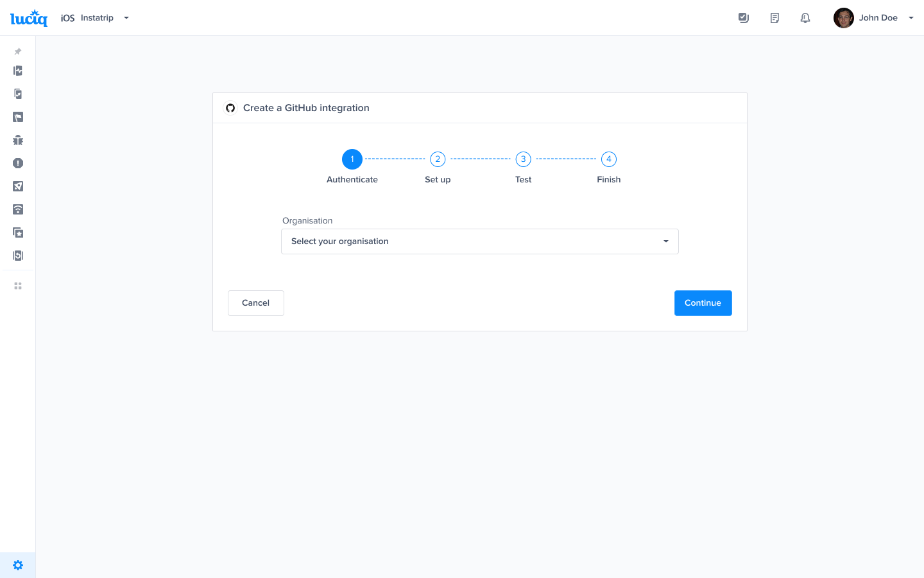This screenshot has width=924, height=578.
Task: Open the Bug reports section in the sidebar
Action: pos(17,139)
